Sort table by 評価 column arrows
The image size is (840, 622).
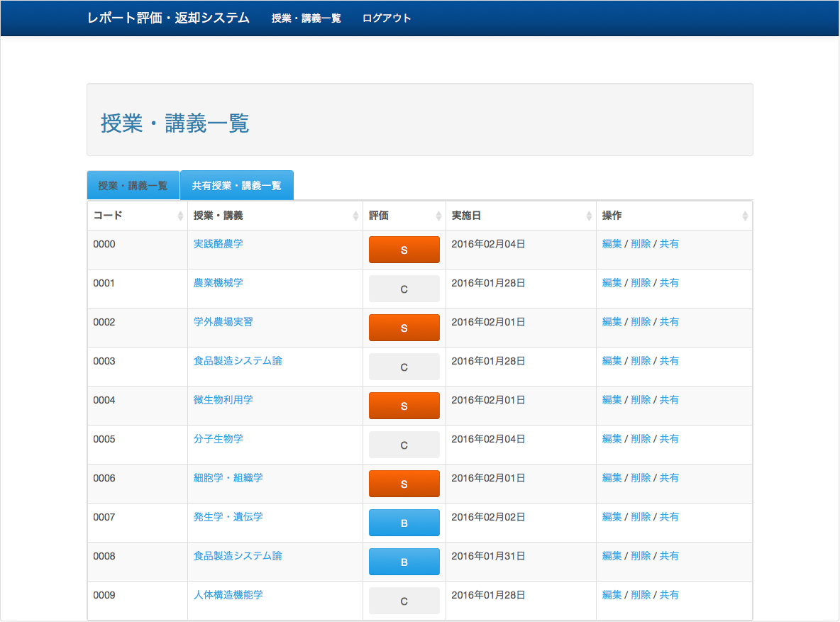[x=438, y=216]
